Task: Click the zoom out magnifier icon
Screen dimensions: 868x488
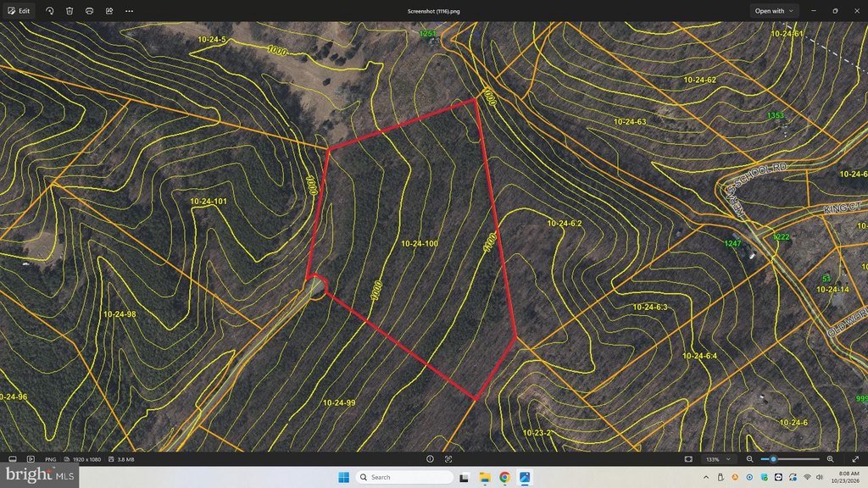Action: click(x=750, y=459)
